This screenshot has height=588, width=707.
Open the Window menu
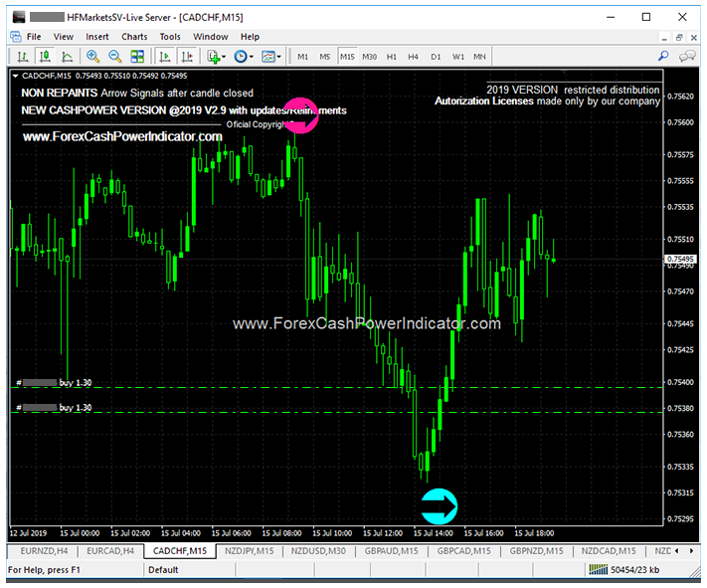[x=211, y=37]
